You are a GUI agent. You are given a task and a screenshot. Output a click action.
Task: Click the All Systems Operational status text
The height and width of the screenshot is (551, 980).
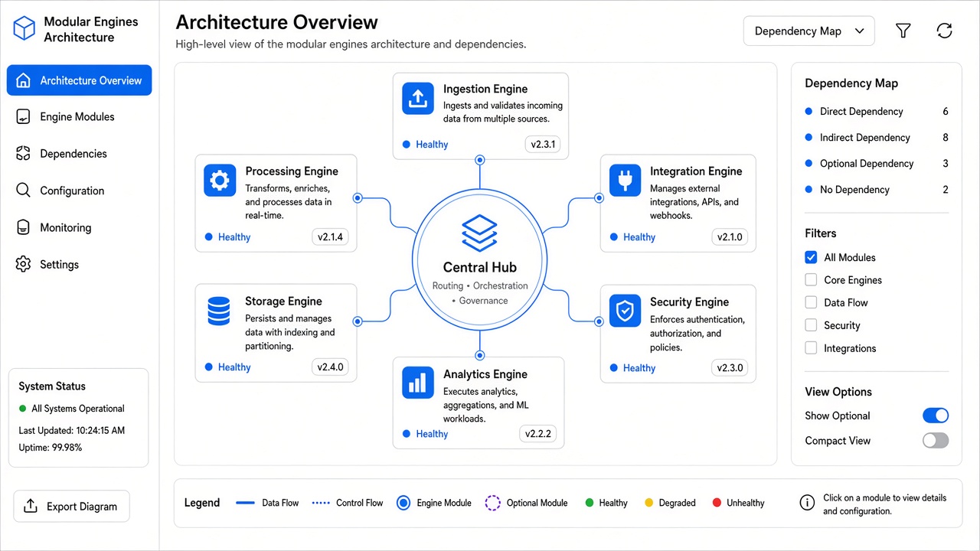pos(78,409)
